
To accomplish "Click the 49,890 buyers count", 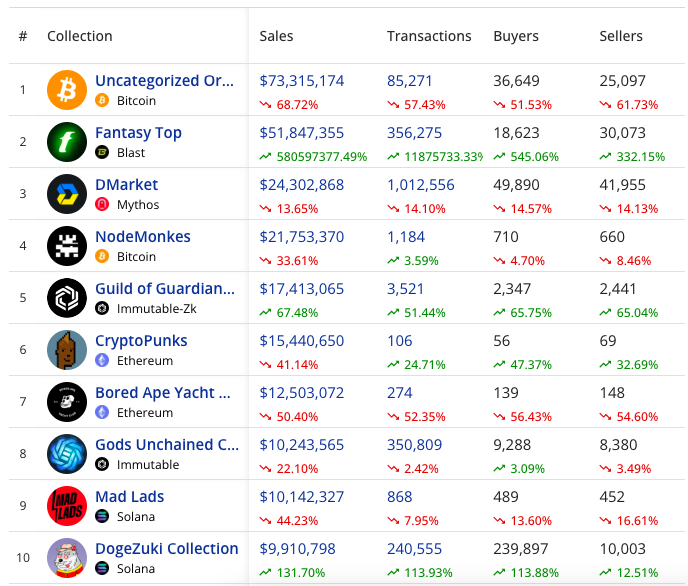I will point(516,185).
